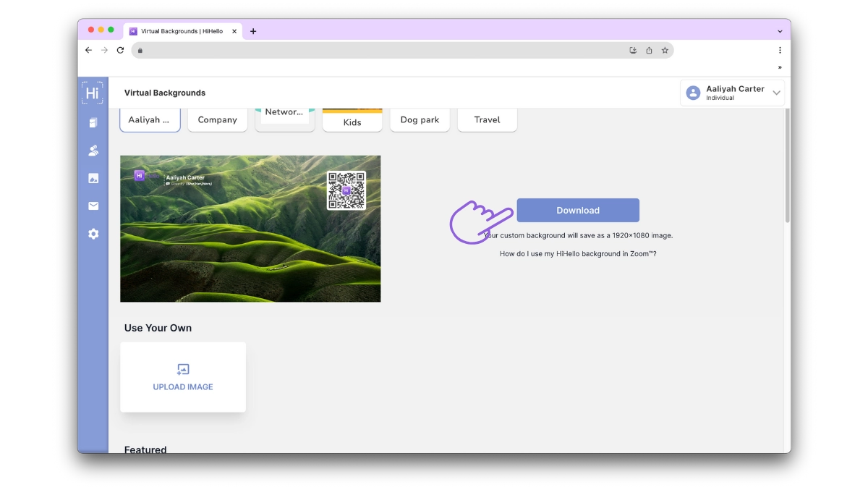Open the browser three-dot menu

coord(780,50)
